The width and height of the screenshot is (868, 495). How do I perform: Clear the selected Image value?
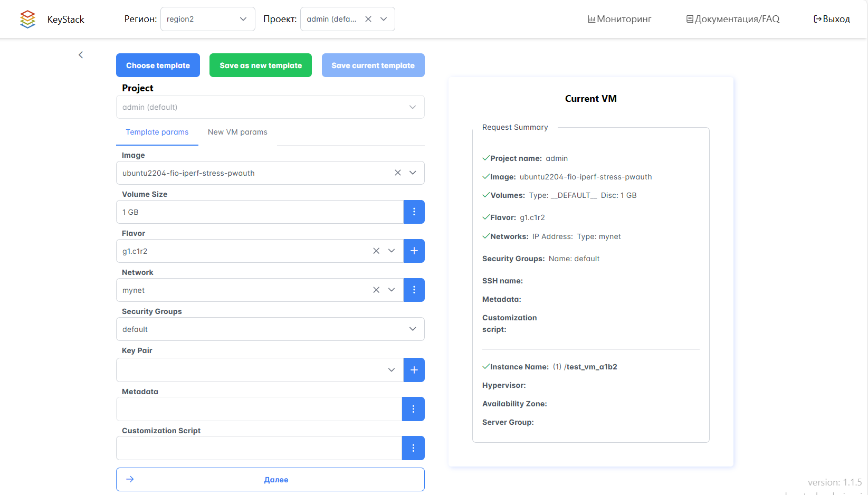(398, 173)
